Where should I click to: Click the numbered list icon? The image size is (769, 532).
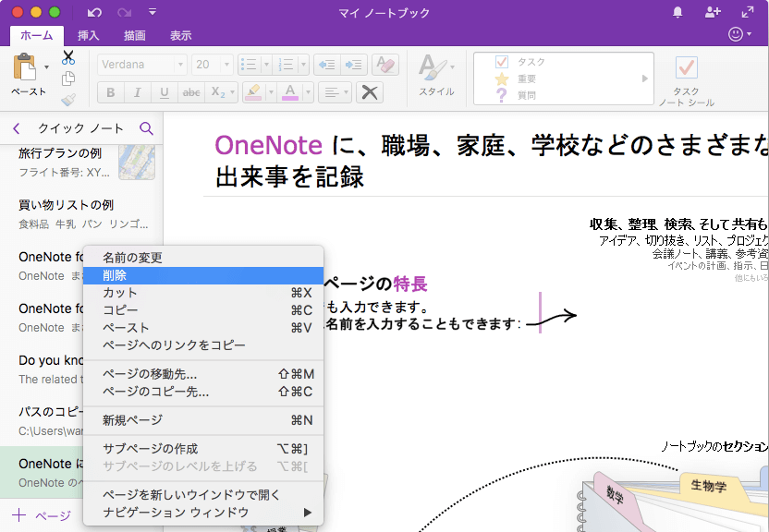[286, 64]
